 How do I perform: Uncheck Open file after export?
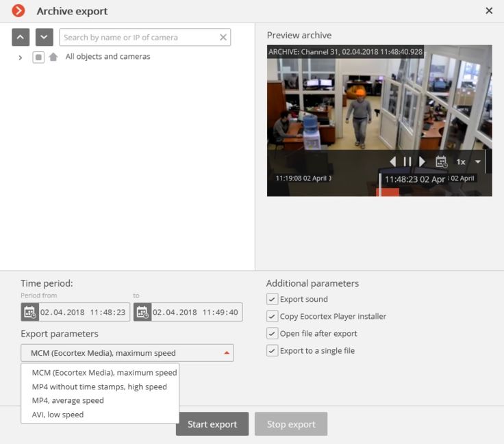272,333
